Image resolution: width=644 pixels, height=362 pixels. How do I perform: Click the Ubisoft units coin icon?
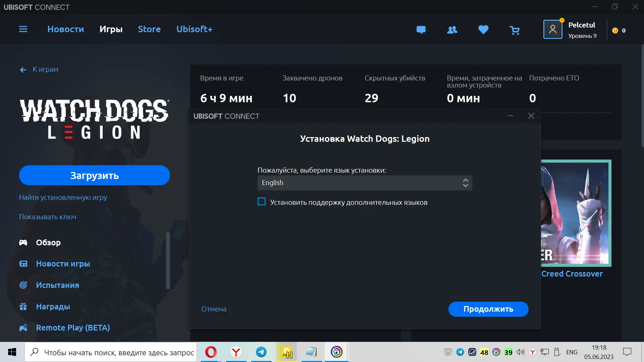tap(615, 31)
